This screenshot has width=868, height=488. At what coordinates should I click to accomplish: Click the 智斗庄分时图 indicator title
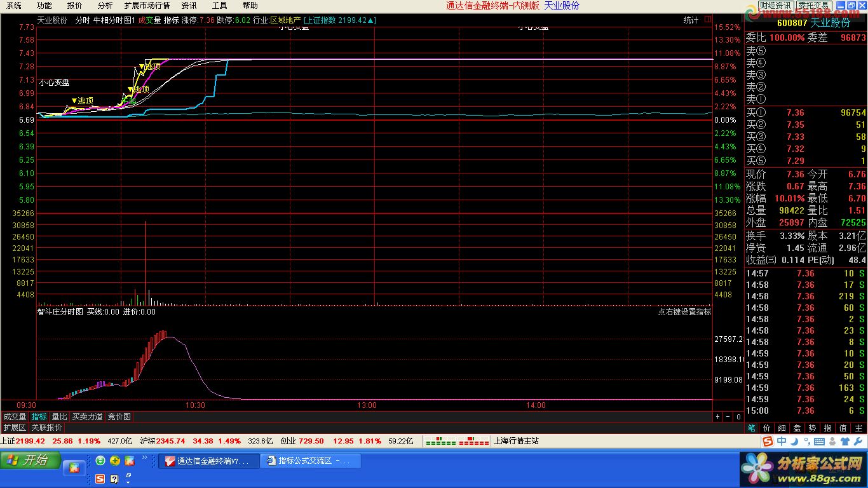[60, 312]
